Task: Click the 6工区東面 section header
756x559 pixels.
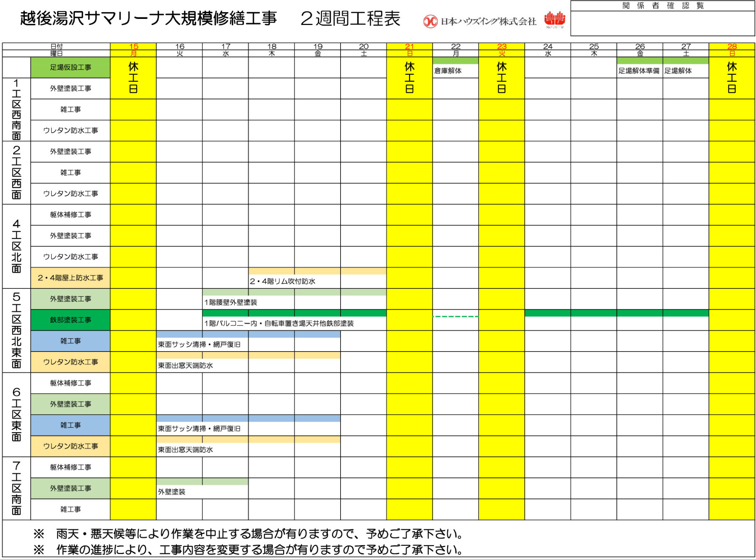Action: pos(16,415)
